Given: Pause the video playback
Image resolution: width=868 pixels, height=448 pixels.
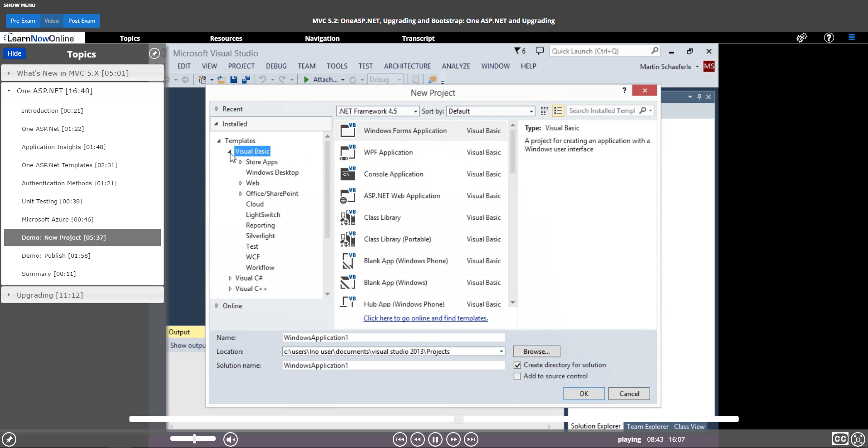Looking at the screenshot, I should 435,439.
